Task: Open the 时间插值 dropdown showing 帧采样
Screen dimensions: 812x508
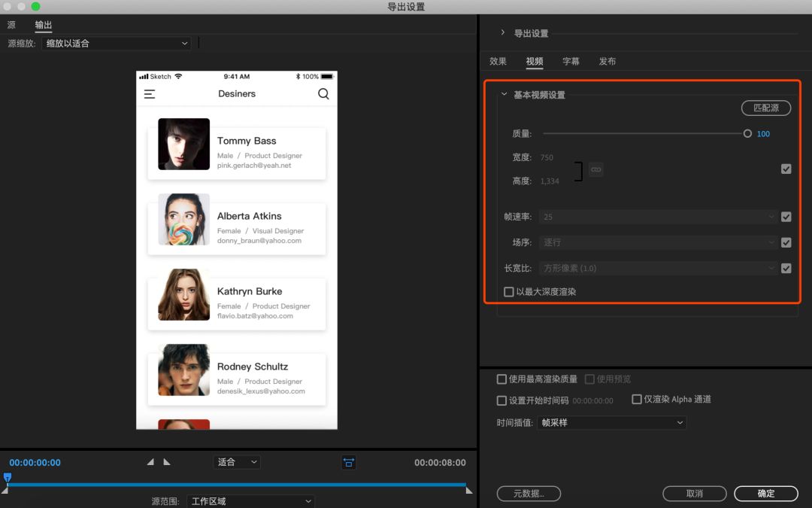Action: [x=611, y=422]
